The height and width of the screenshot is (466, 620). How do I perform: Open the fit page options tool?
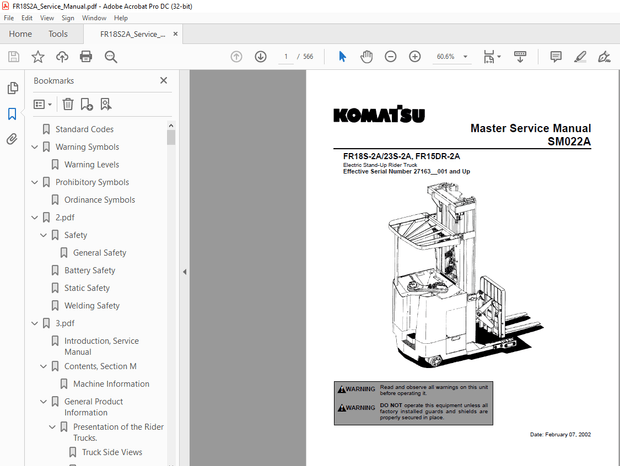[491, 57]
